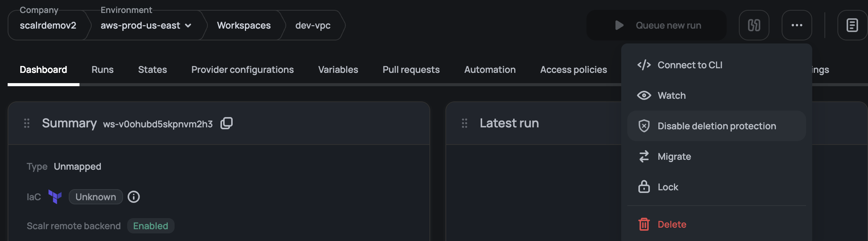This screenshot has width=868, height=241.
Task: Click the shield icon for deletion protection
Action: pos(644,126)
